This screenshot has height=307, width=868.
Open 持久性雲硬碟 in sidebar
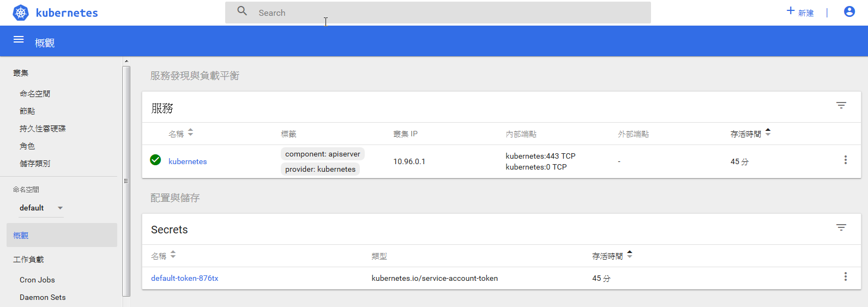pyautogui.click(x=43, y=129)
